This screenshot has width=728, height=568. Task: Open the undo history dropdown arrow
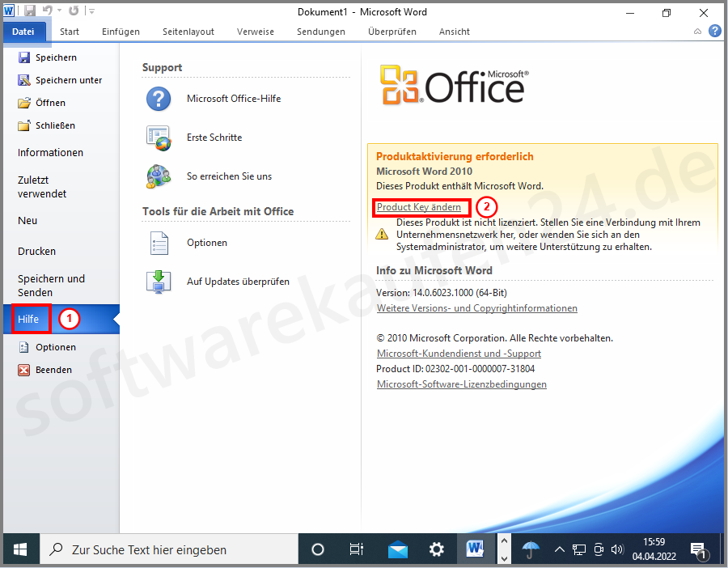coord(60,11)
